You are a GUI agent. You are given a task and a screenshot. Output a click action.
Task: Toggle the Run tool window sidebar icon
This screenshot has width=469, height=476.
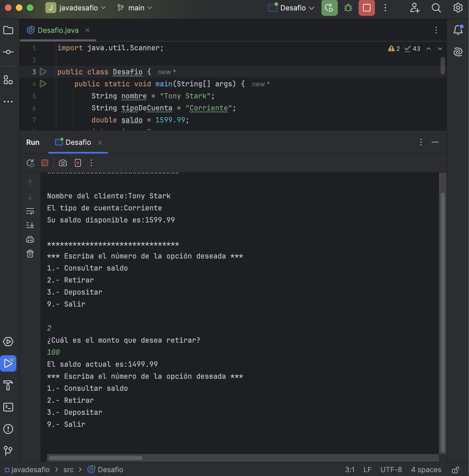(8, 363)
